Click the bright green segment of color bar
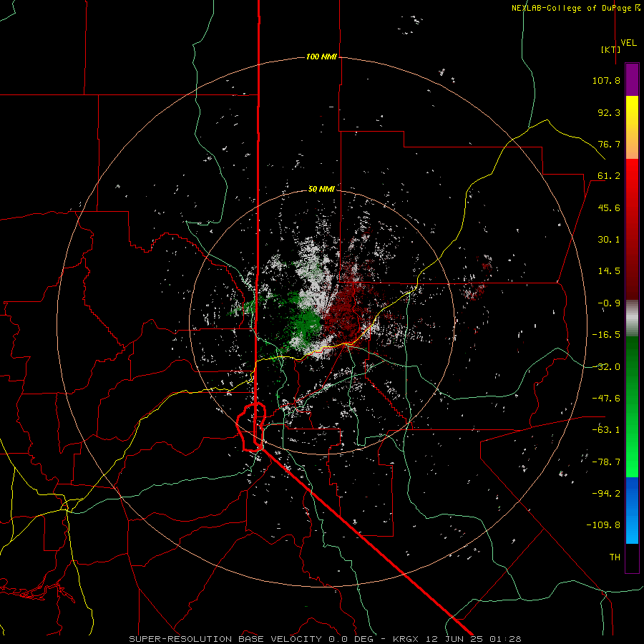Image resolution: width=644 pixels, height=644 pixels. [x=632, y=406]
